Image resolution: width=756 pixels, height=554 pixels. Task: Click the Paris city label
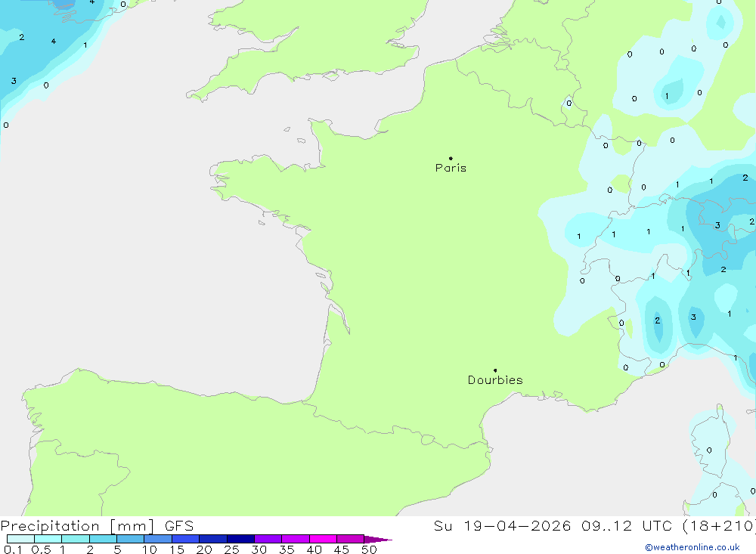click(x=451, y=168)
